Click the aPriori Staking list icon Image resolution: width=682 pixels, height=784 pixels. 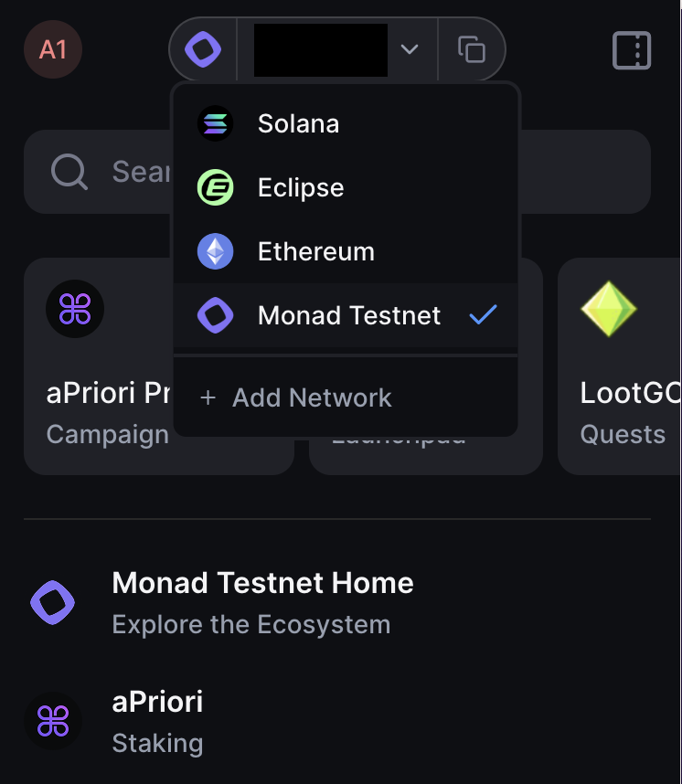point(53,721)
